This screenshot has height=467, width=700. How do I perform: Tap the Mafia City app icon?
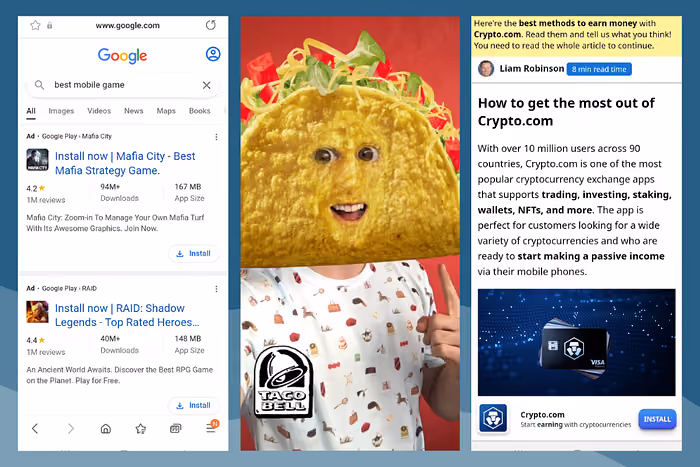coord(38,160)
